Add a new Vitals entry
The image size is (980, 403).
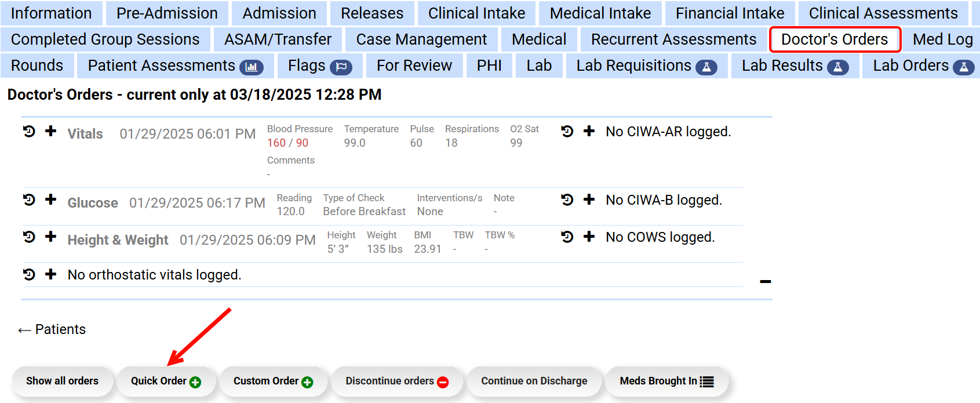51,131
